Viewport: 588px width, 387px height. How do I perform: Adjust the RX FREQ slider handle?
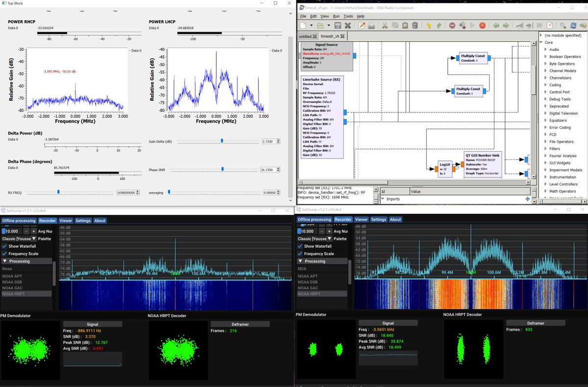pyautogui.click(x=58, y=192)
